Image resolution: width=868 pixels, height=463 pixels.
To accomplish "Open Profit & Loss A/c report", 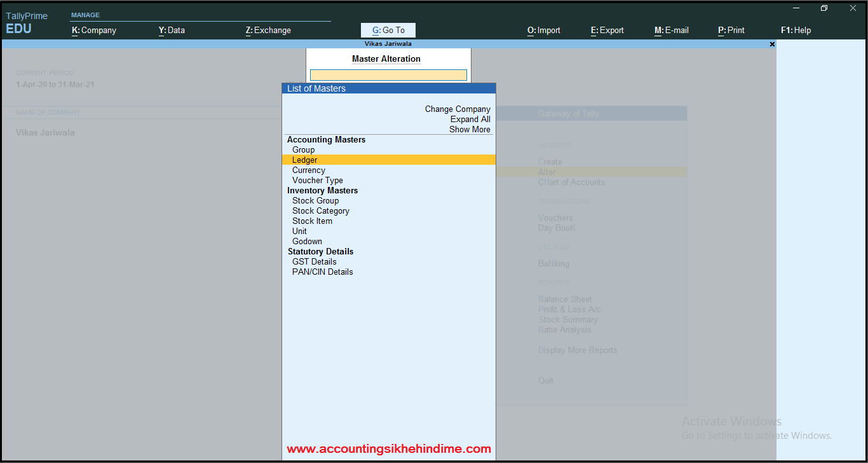I will [569, 309].
